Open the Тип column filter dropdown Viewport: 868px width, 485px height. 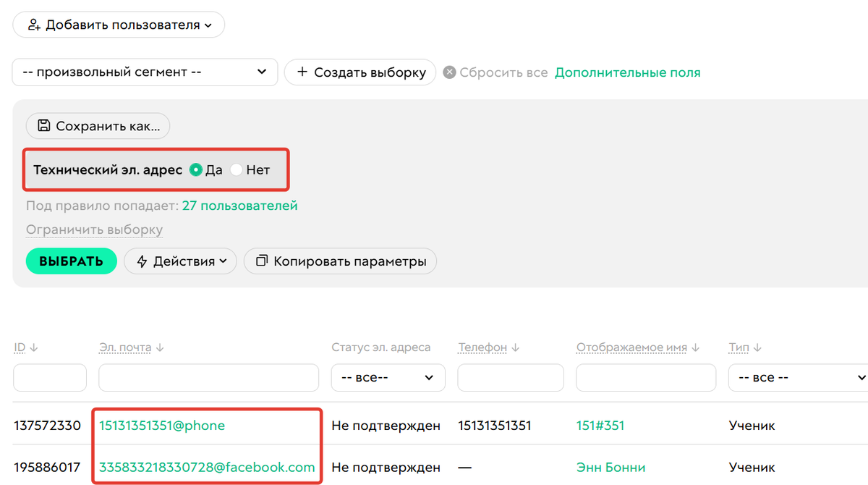[797, 377]
